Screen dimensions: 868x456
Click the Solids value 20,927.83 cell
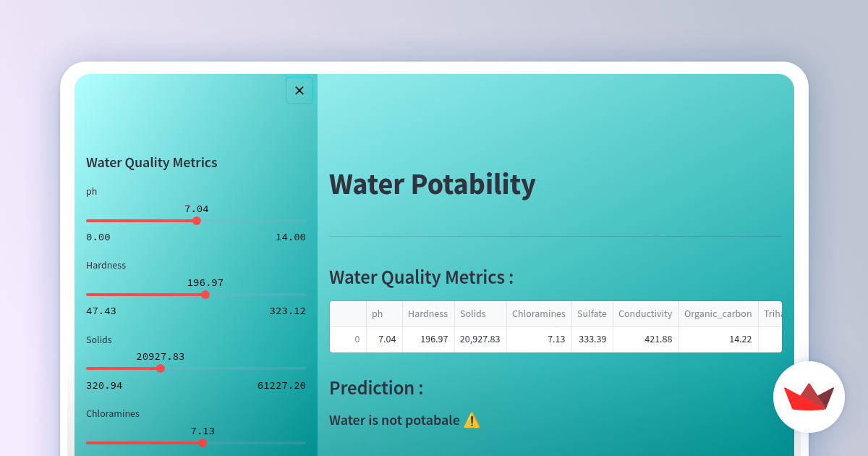pyautogui.click(x=480, y=339)
